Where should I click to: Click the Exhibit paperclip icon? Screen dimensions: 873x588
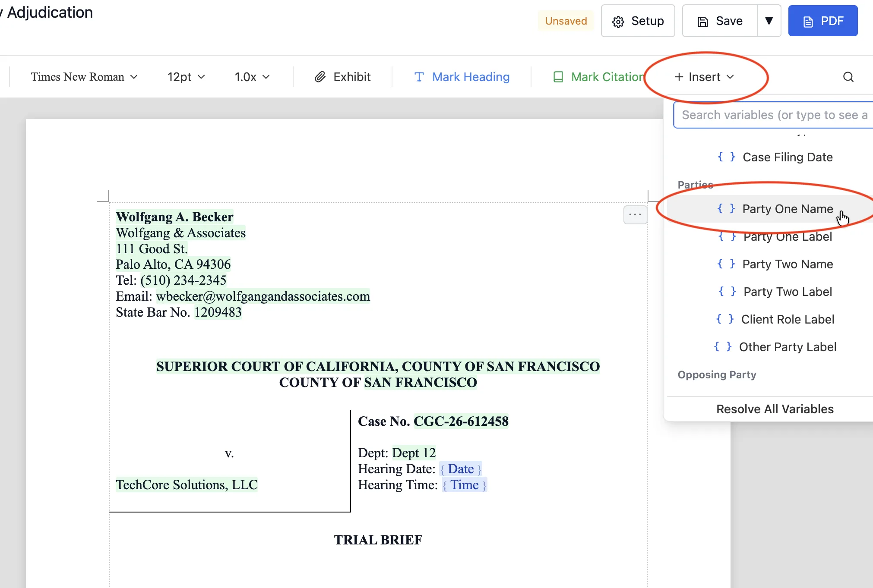(320, 77)
